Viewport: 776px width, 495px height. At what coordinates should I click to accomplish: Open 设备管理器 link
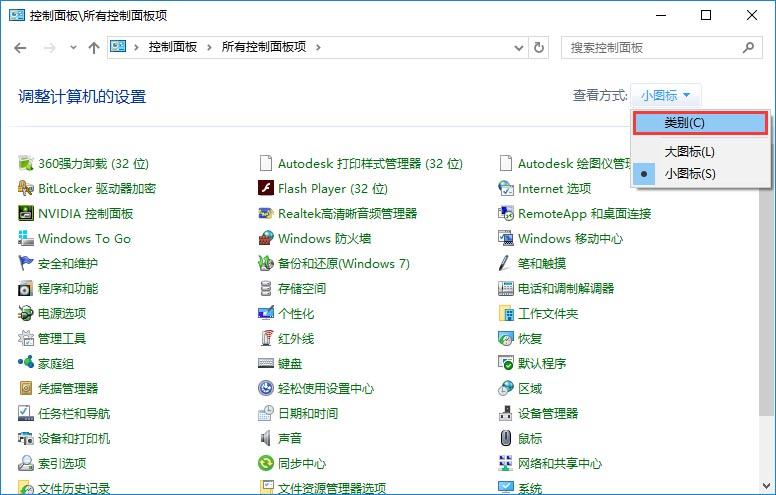[548, 413]
